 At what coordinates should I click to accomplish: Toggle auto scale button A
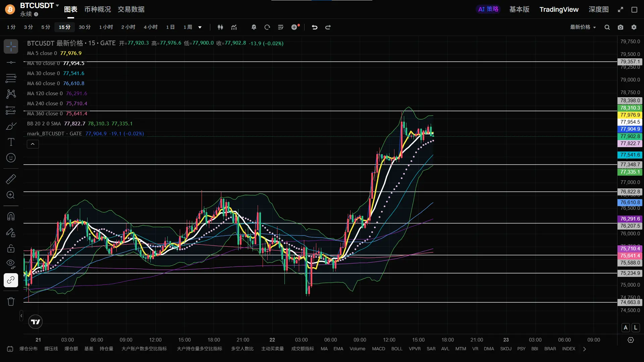[x=626, y=327]
